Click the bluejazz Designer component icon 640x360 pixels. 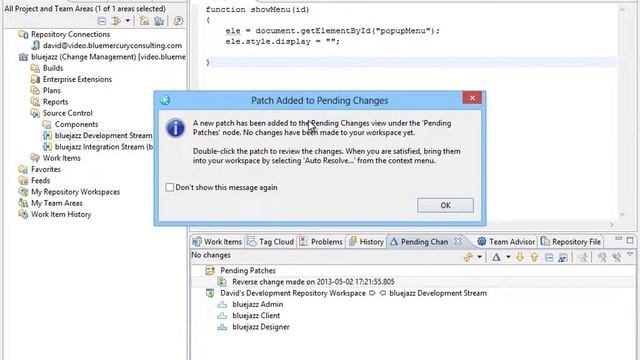222,327
